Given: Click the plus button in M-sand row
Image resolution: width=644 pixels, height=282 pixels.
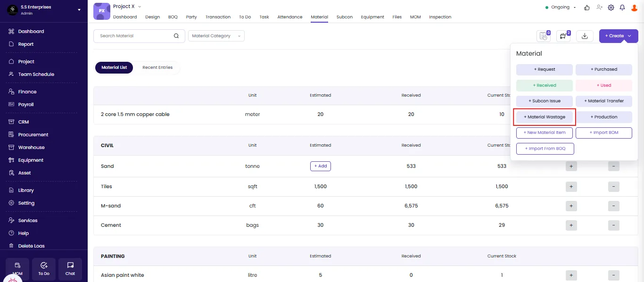Looking at the screenshot, I should [x=571, y=206].
